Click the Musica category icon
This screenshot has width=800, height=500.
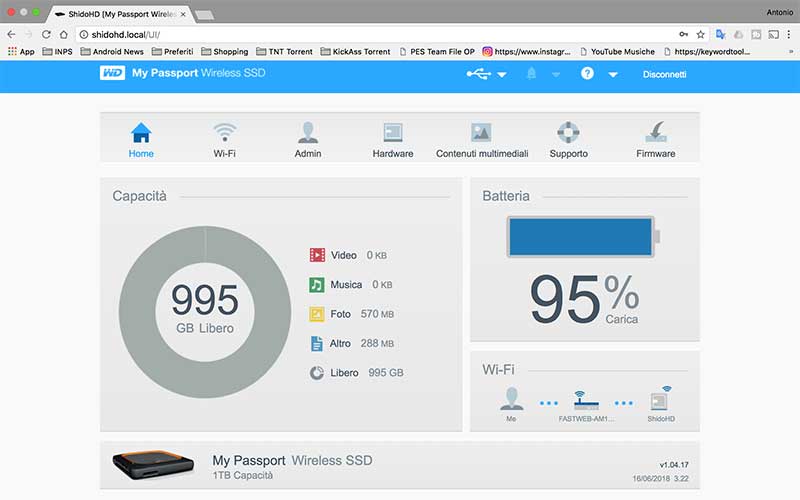(317, 284)
